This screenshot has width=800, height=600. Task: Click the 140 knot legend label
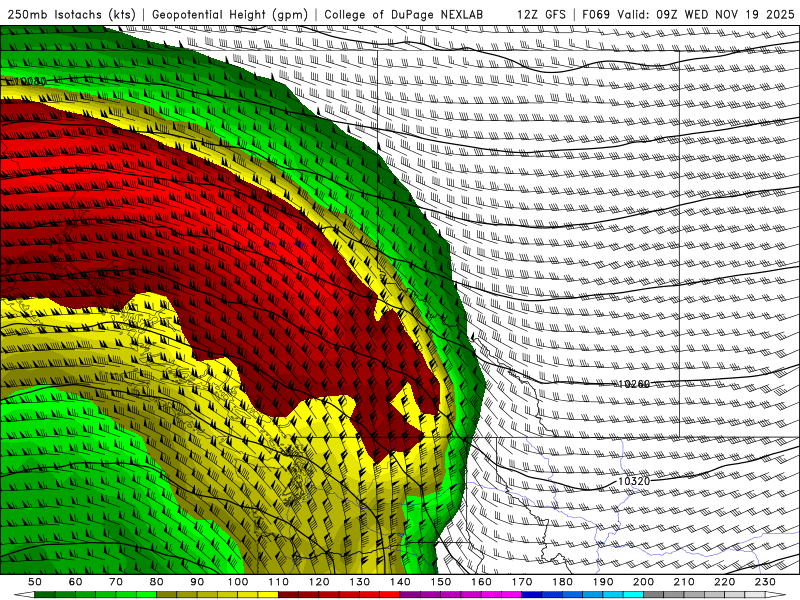400,582
